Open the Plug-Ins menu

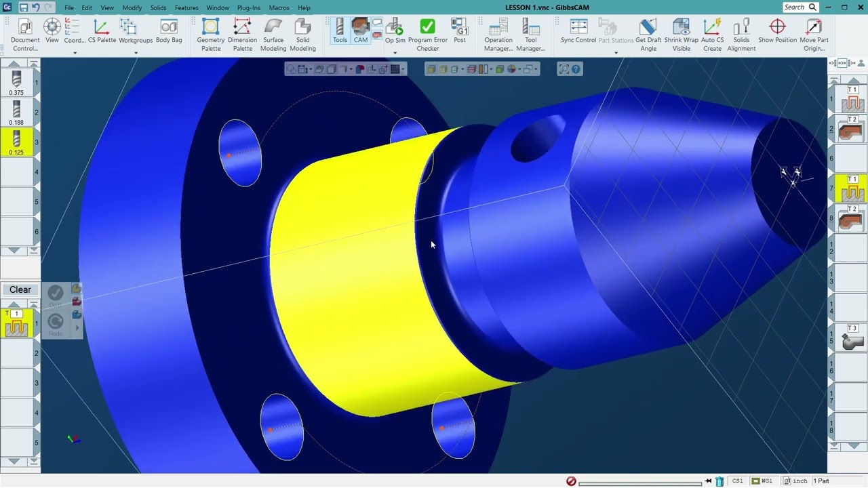pos(249,7)
